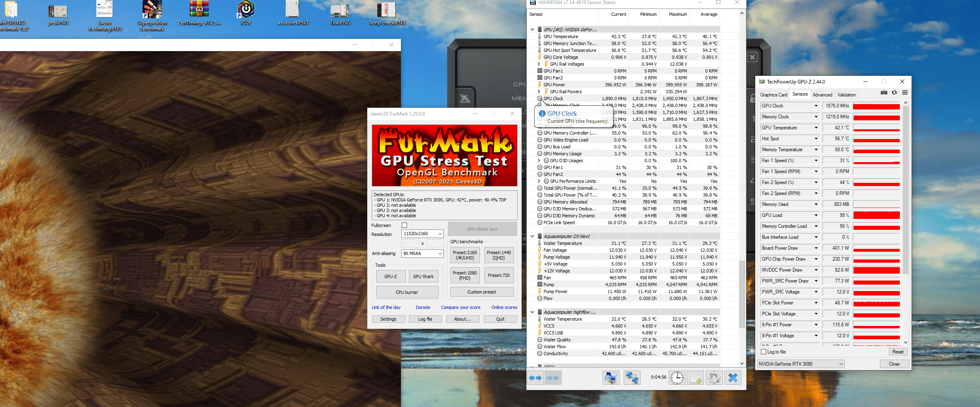Viewport: 980px width, 407px height.
Task: Click HWiNFO logging sheet with plus icon
Action: 696,378
